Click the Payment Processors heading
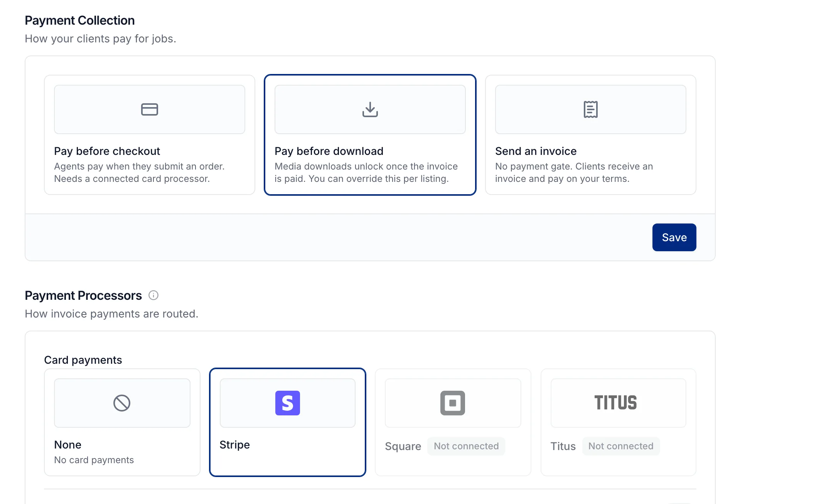The width and height of the screenshot is (836, 504). (83, 296)
